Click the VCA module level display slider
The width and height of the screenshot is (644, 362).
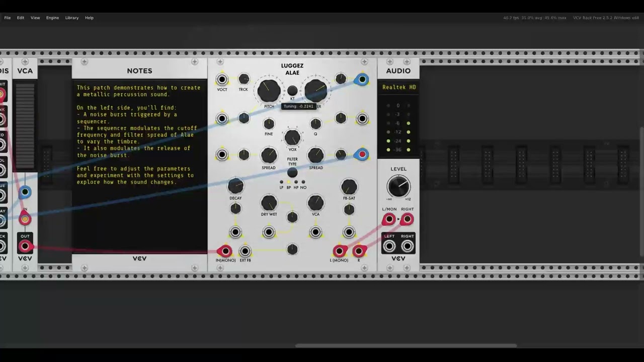(x=25, y=127)
